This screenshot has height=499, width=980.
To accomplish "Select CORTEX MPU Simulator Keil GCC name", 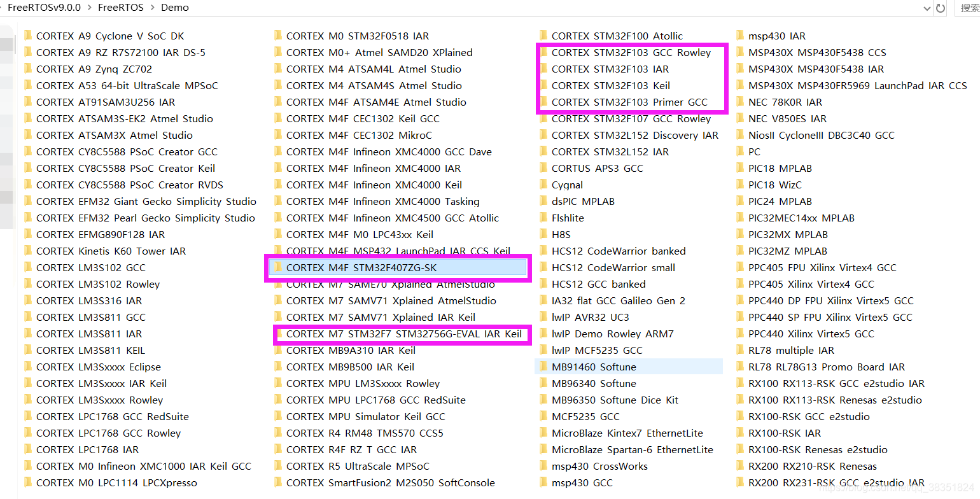I will 366,416.
